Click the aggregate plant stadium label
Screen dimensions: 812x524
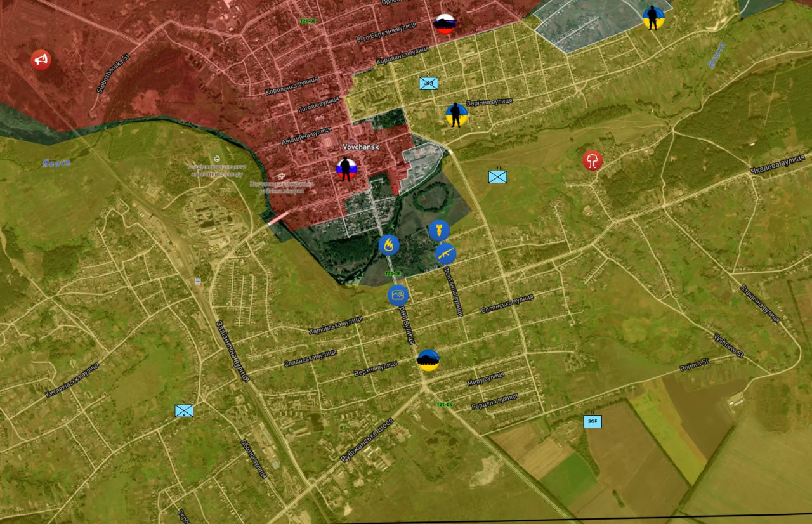tap(217, 170)
